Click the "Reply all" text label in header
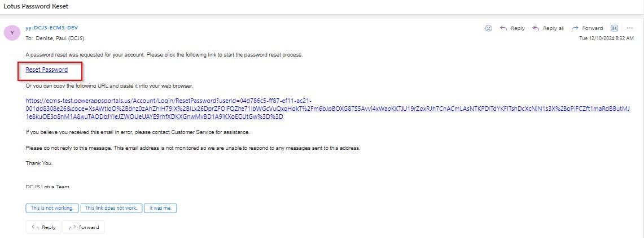 pos(553,28)
